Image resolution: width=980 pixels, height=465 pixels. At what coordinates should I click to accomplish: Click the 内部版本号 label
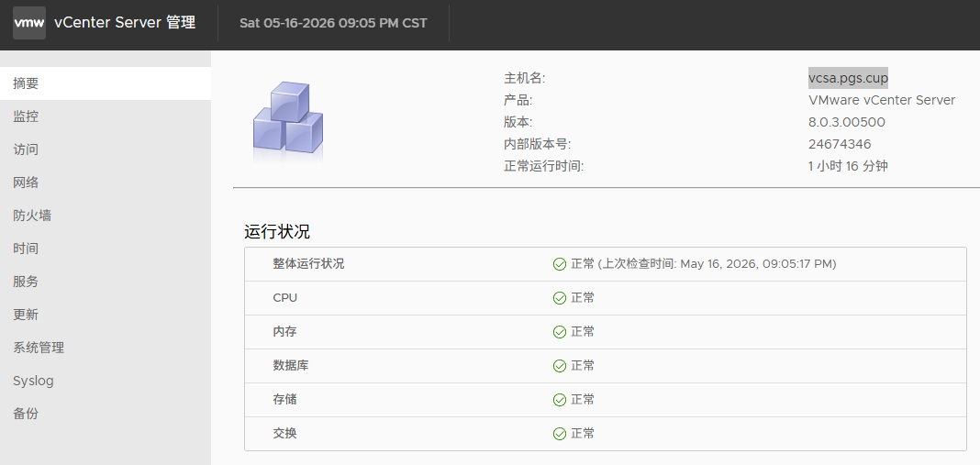tap(538, 144)
